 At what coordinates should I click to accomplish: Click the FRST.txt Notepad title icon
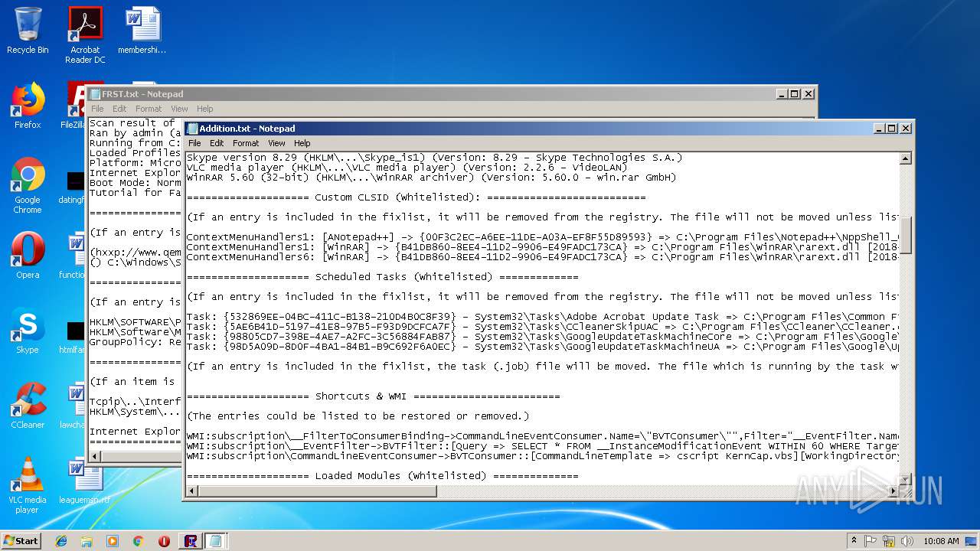coord(96,94)
